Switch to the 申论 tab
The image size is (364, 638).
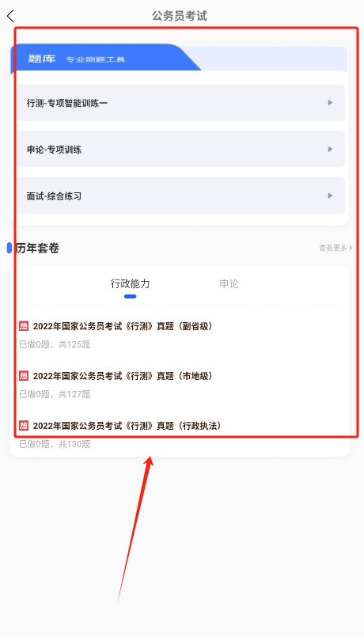click(x=229, y=283)
